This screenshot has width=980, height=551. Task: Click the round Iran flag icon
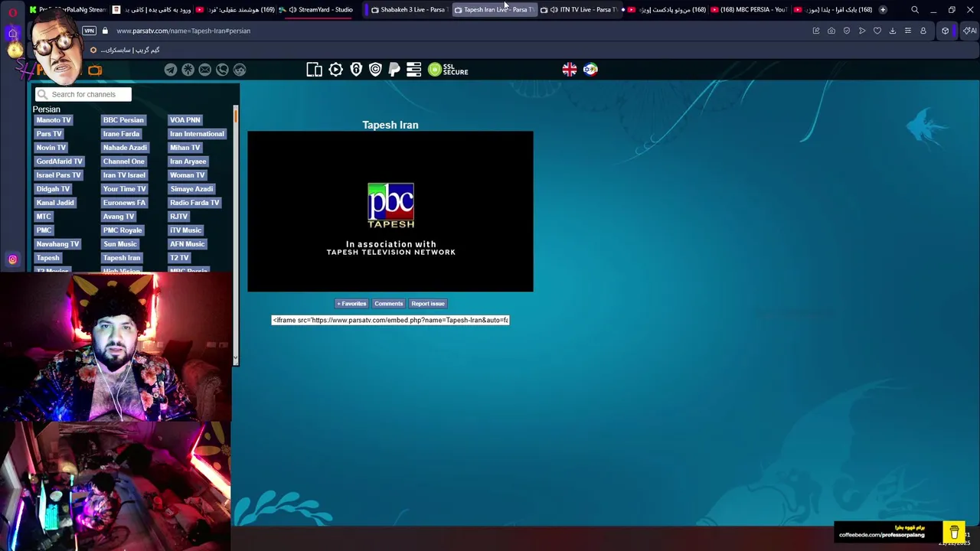[590, 70]
